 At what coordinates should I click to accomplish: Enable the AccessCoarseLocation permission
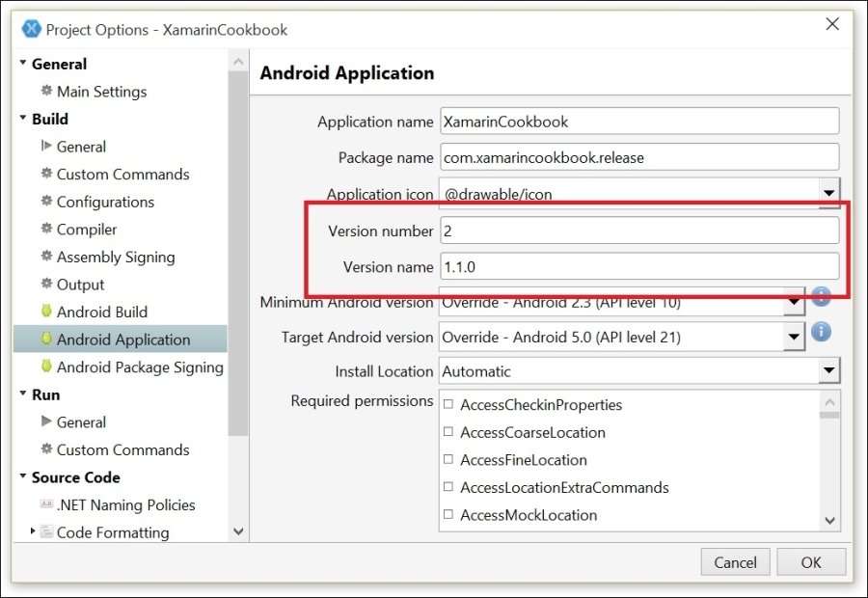pos(448,432)
